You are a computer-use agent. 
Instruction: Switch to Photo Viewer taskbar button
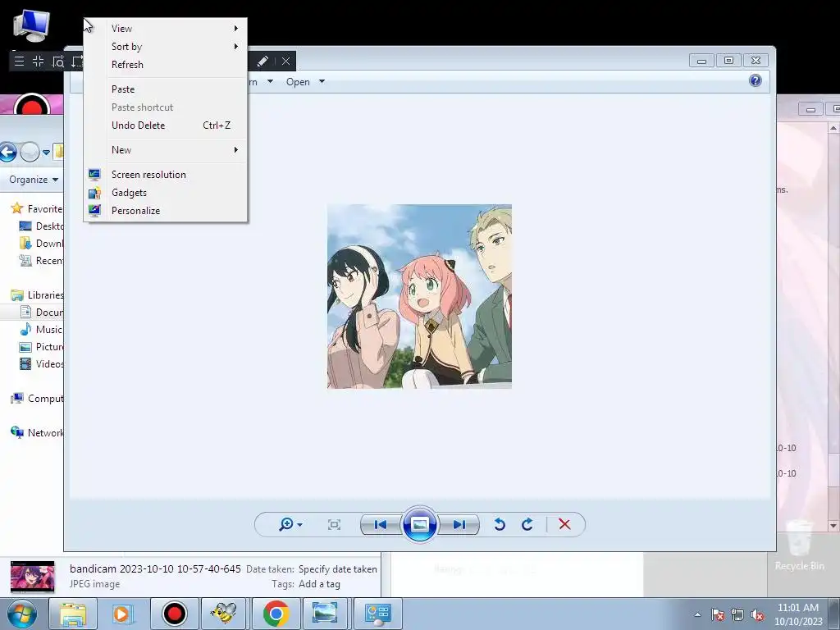point(325,614)
